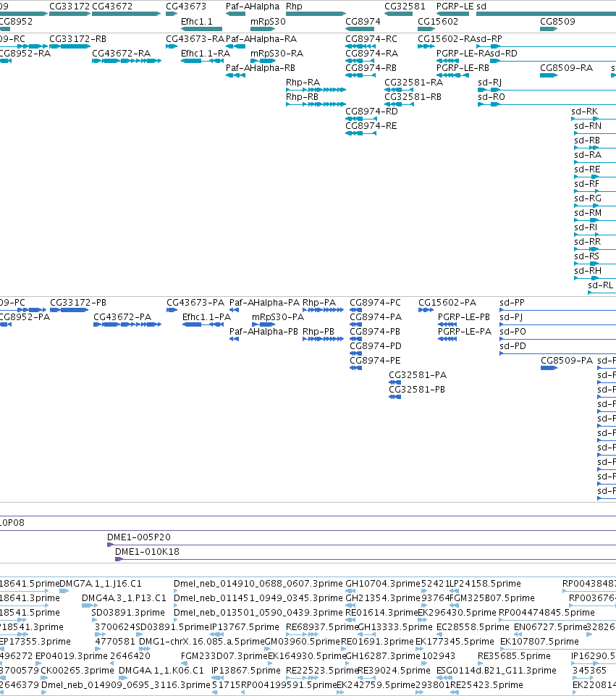Image resolution: width=616 pixels, height=696 pixels.
Task: Select the SD03891.3prime EST label
Action: tap(128, 613)
